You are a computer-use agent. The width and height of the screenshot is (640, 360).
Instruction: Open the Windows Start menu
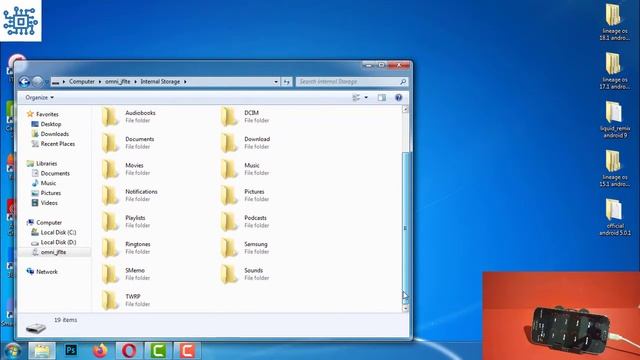click(13, 351)
